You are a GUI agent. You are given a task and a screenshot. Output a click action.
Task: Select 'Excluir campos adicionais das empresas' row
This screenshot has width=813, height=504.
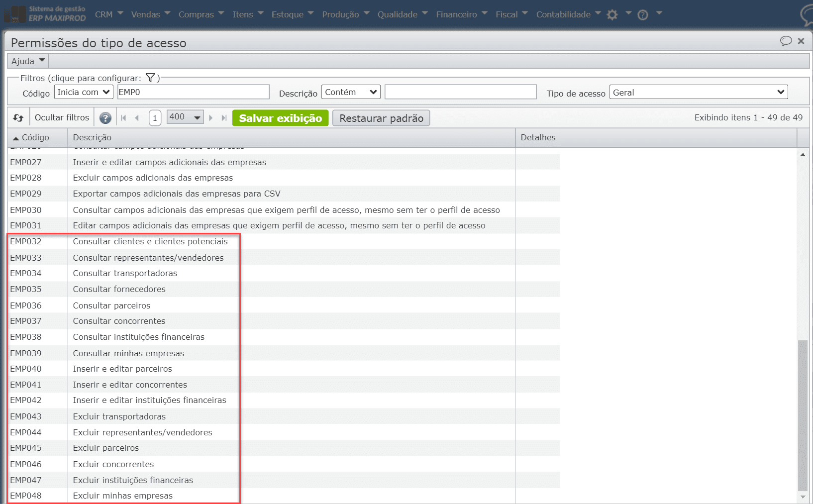pyautogui.click(x=284, y=178)
